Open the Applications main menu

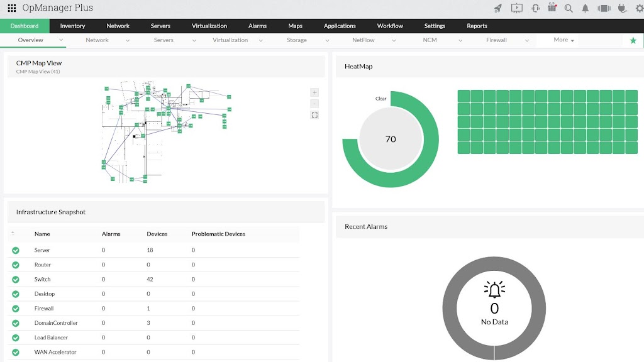pyautogui.click(x=340, y=26)
